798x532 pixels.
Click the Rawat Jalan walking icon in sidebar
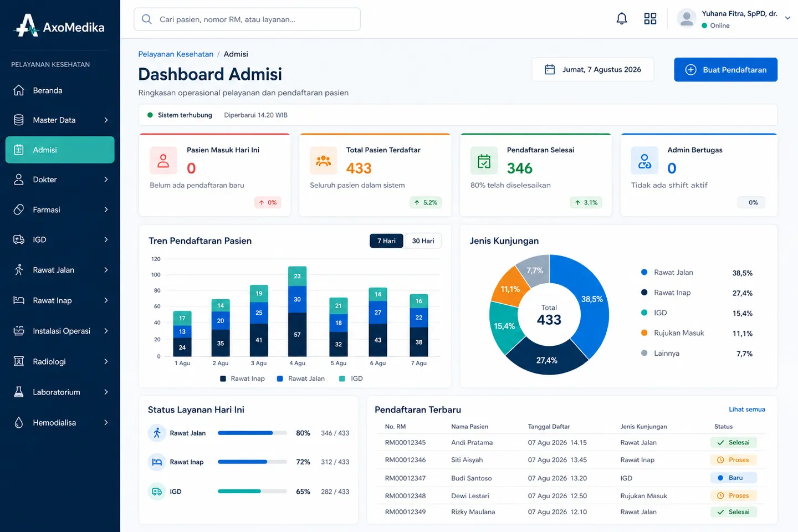click(x=19, y=270)
